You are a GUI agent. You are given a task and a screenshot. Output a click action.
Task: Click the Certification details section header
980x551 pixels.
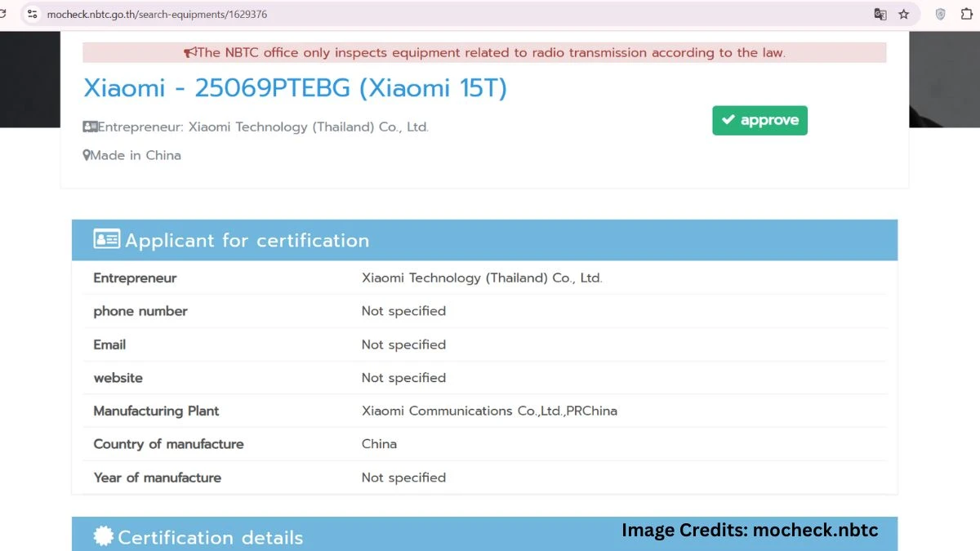pyautogui.click(x=484, y=534)
